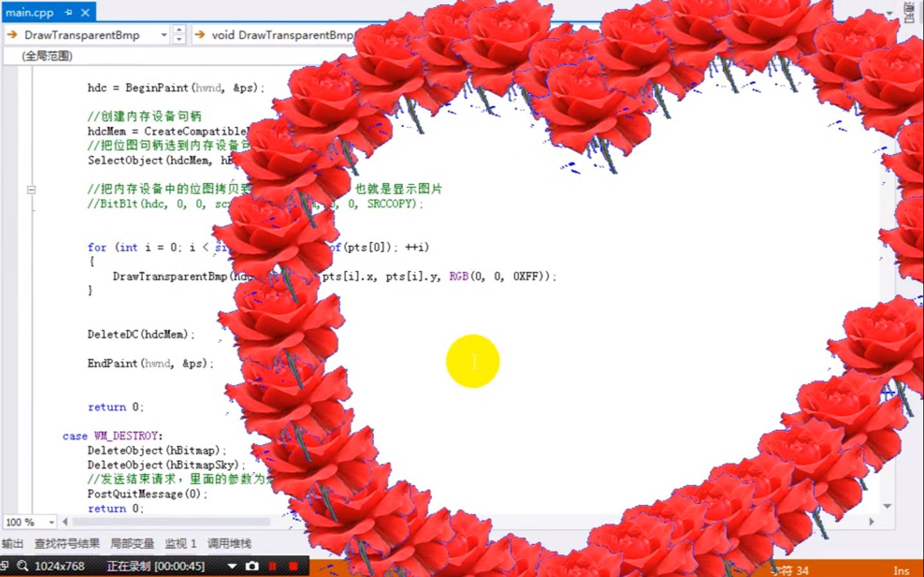The height and width of the screenshot is (577, 924).
Task: Click the BeginPaint code line
Action: pos(176,88)
